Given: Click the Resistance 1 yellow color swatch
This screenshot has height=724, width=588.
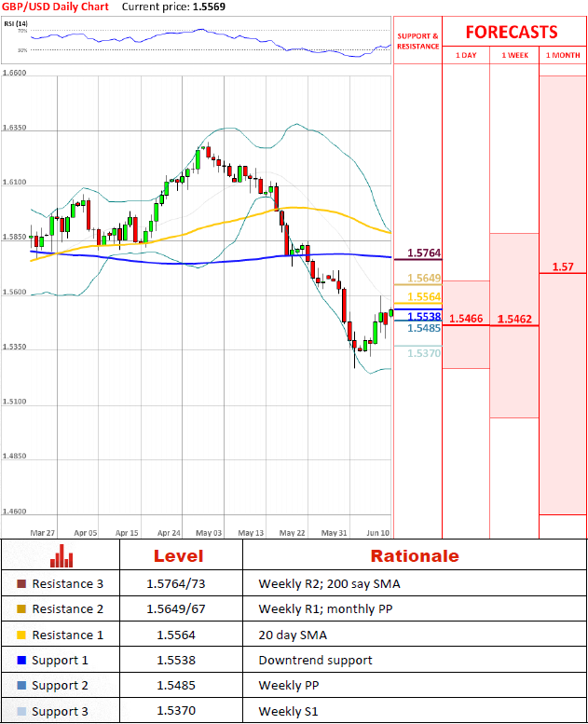Looking at the screenshot, I should (x=21, y=635).
